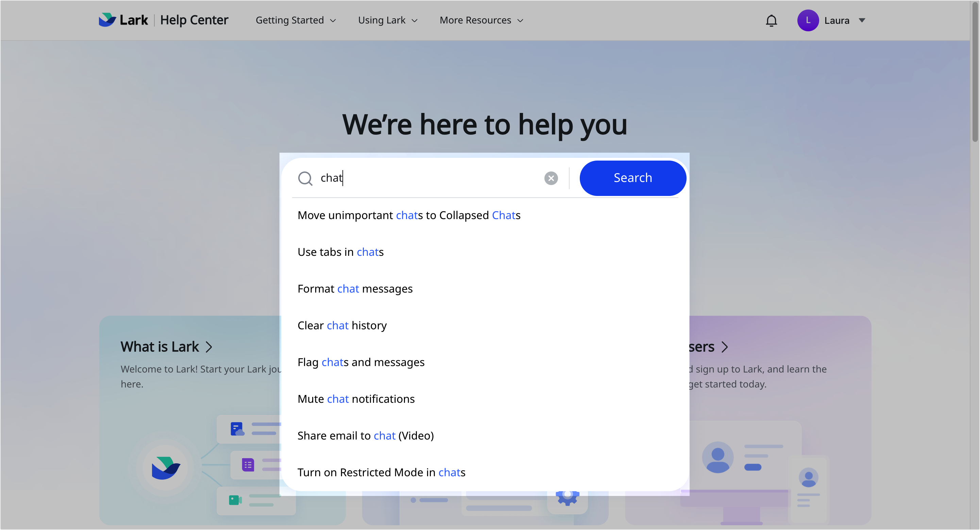Open the notifications bell
Screen dimensions: 980x530
771,20
